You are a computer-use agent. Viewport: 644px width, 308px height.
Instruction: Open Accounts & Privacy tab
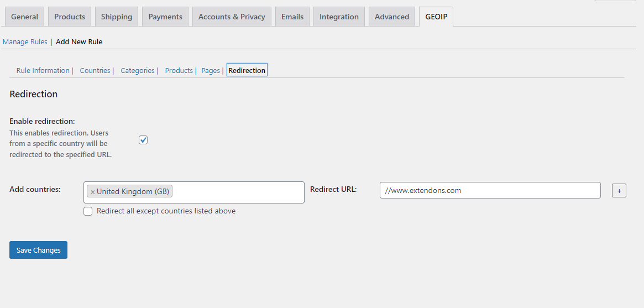(x=232, y=17)
